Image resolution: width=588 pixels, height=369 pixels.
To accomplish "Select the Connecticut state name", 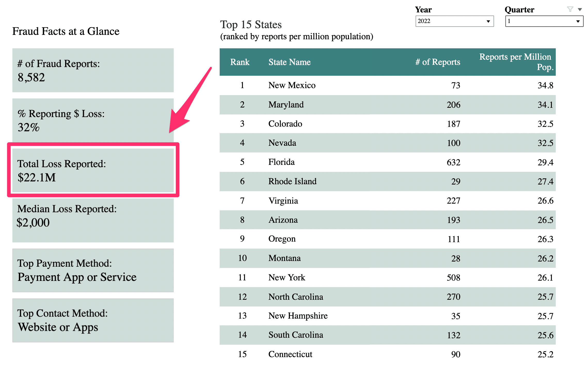I will click(x=290, y=354).
